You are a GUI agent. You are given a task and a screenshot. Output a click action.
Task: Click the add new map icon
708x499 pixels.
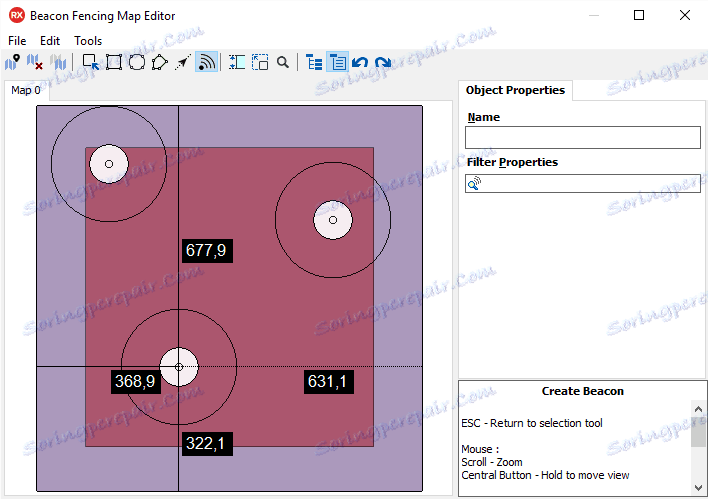pyautogui.click(x=12, y=62)
